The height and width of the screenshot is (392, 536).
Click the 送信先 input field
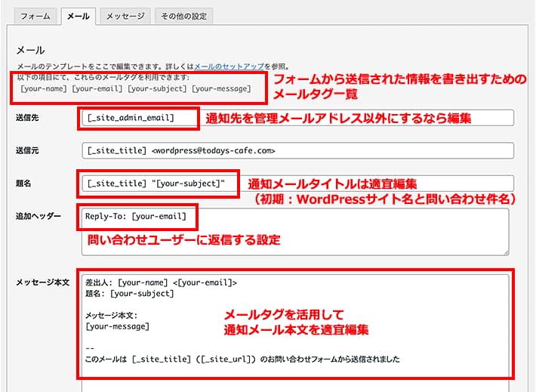(x=297, y=118)
